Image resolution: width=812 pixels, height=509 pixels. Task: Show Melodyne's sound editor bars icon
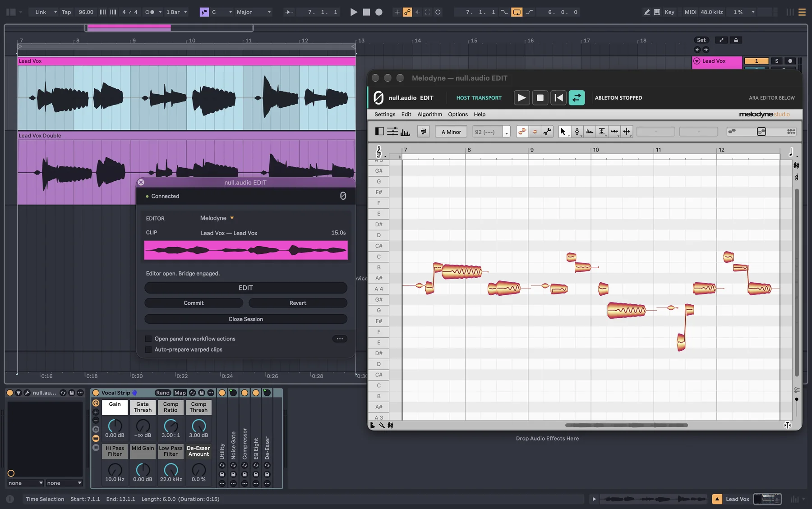point(405,132)
